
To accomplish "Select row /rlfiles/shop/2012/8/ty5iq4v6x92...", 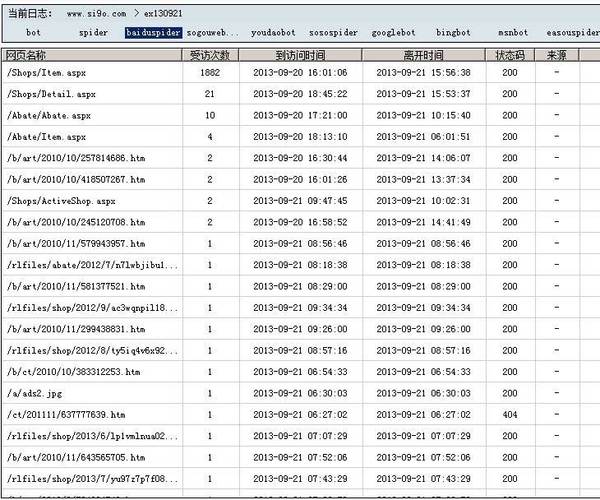I will pyautogui.click(x=301, y=350).
